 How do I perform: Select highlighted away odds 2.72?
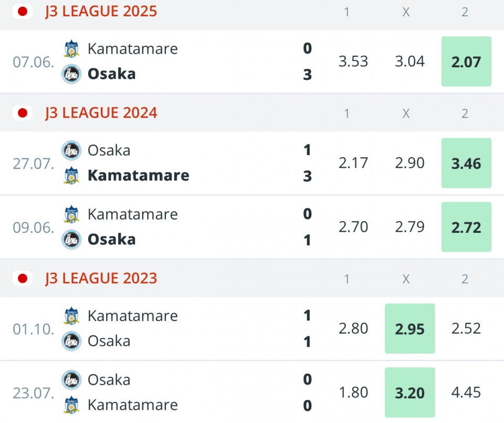click(x=466, y=227)
